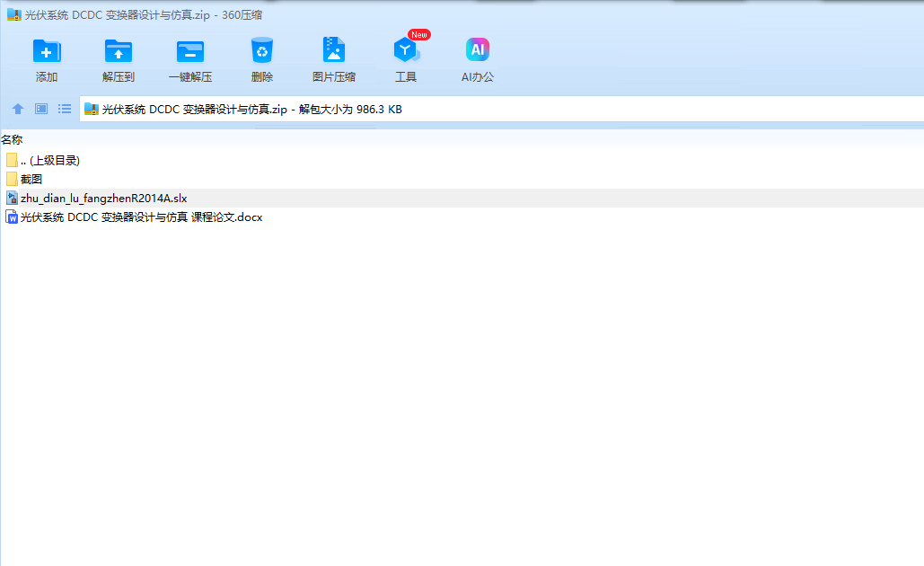Image resolution: width=924 pixels, height=566 pixels.
Task: Open the 图片压缩 image compression tool
Action: [334, 50]
